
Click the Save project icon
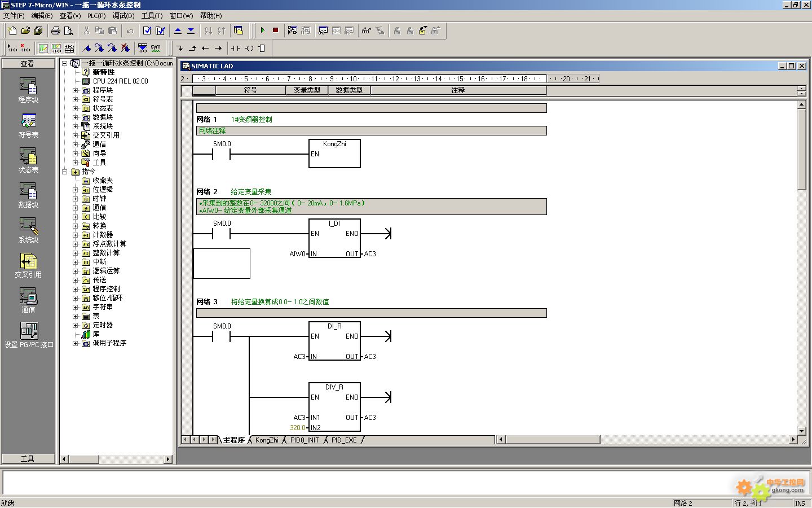click(38, 30)
